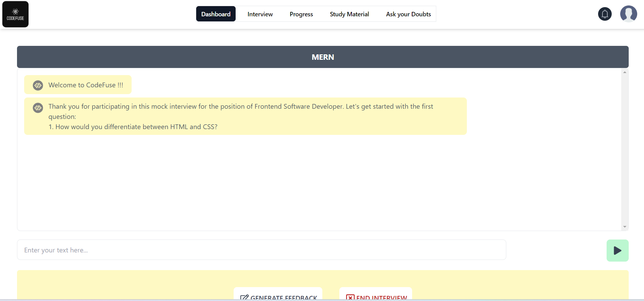Open the notifications bell icon
This screenshot has height=301, width=644.
(605, 14)
